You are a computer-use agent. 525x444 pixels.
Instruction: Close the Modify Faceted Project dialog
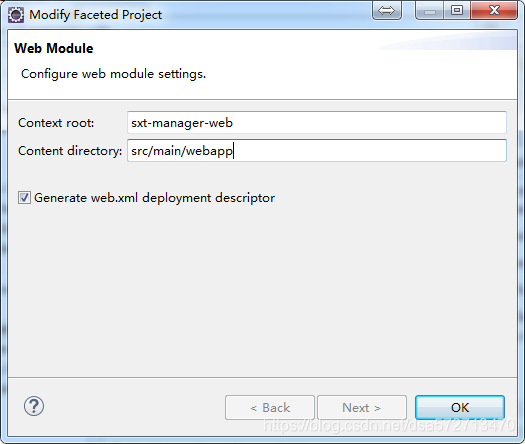(x=494, y=11)
